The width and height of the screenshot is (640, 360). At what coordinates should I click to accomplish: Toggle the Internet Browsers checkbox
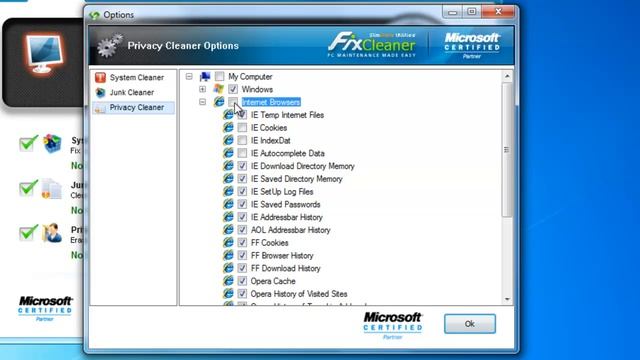click(233, 102)
